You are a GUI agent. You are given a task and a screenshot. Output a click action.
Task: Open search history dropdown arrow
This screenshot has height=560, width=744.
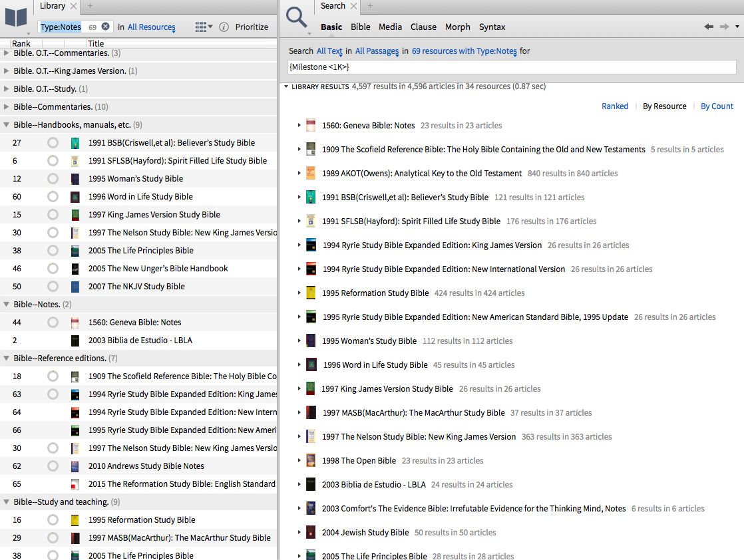click(737, 27)
